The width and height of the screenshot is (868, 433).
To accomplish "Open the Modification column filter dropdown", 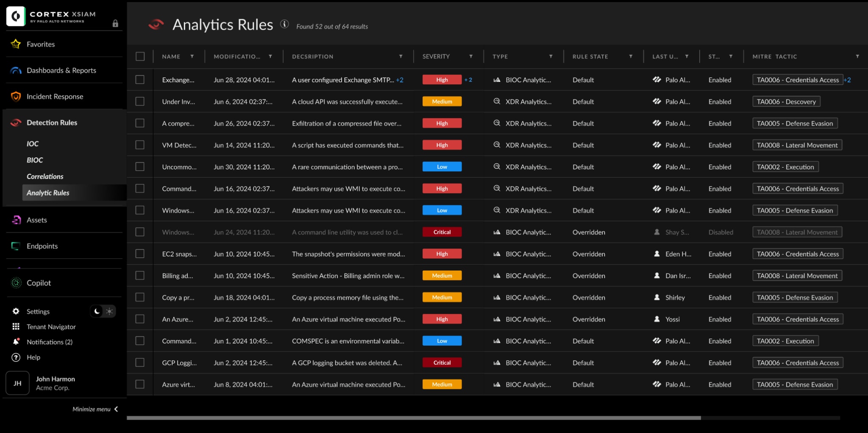I will [270, 56].
